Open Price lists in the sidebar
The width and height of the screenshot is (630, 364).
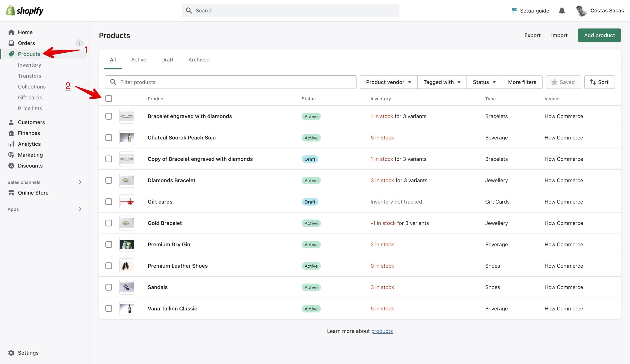(x=30, y=108)
